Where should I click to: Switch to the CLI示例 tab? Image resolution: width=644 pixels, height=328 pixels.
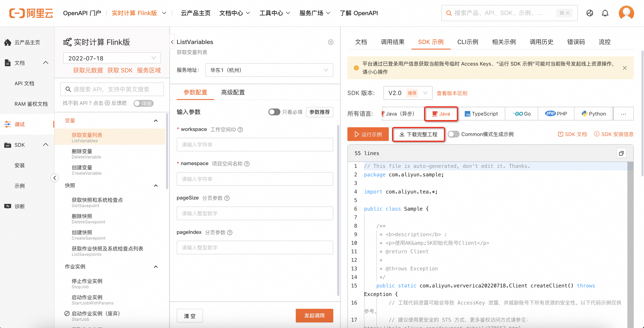tap(468, 42)
